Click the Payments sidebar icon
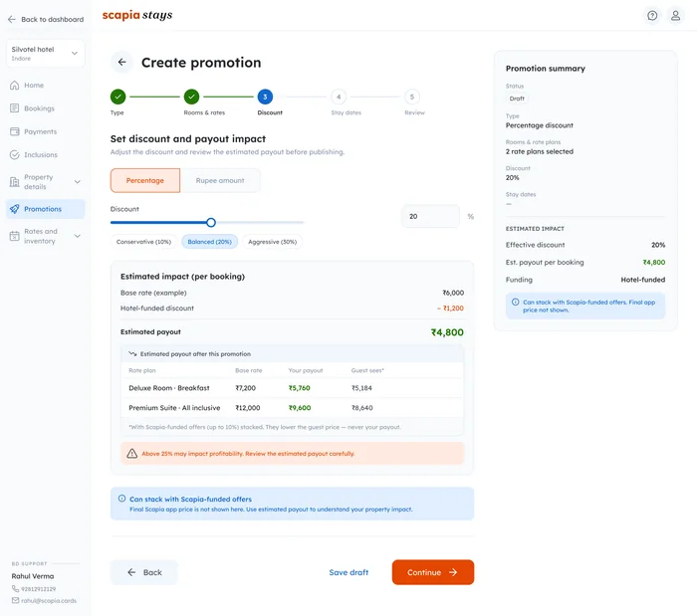 coord(15,131)
